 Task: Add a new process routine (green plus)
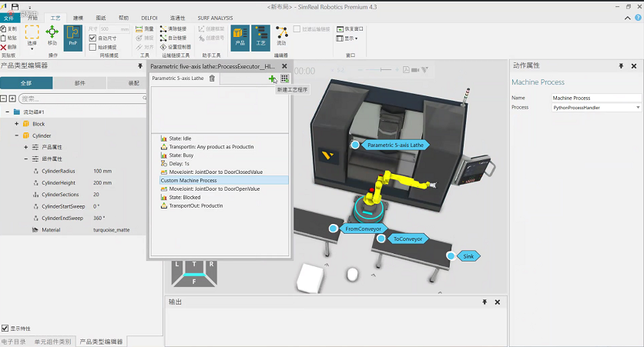pos(272,78)
